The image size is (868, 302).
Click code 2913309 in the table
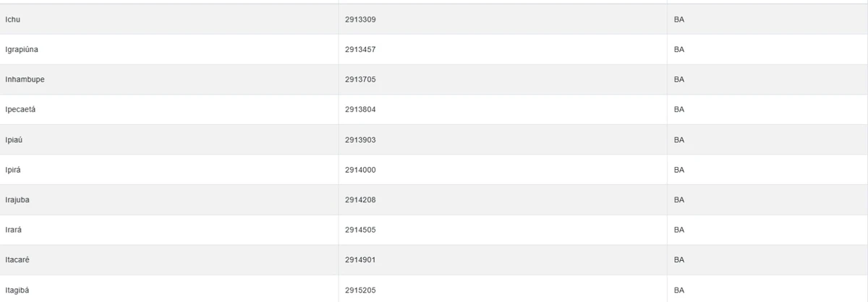click(x=360, y=19)
